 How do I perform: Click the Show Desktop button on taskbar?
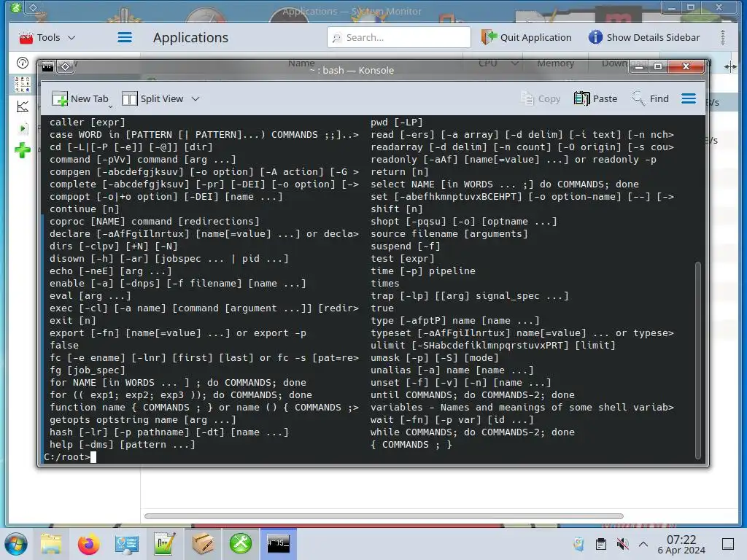tap(727, 544)
